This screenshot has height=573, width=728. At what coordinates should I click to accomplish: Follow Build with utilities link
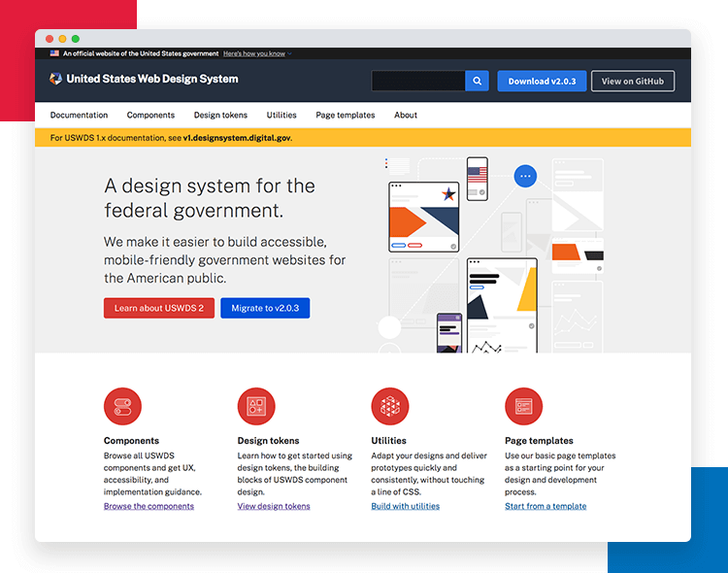click(406, 506)
